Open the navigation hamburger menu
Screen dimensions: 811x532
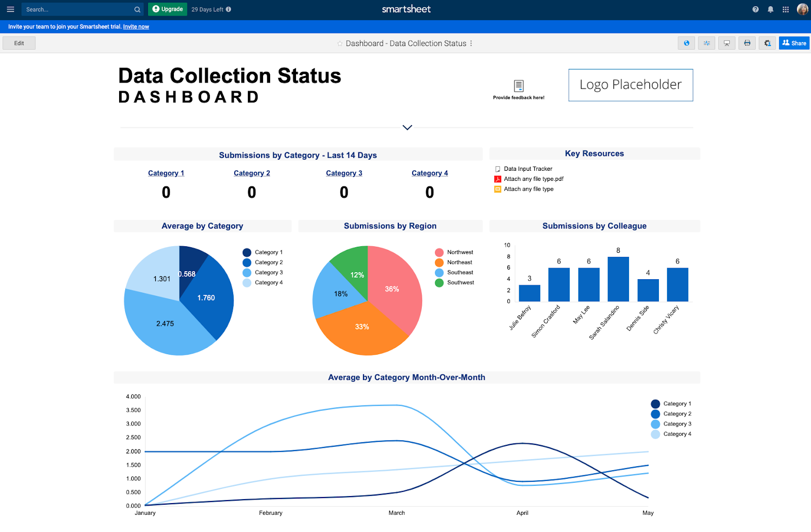click(x=10, y=9)
